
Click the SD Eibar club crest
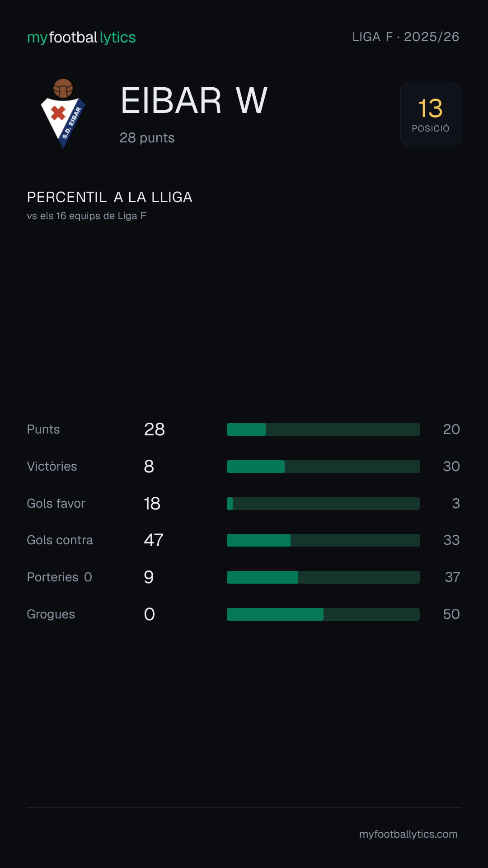click(x=63, y=114)
